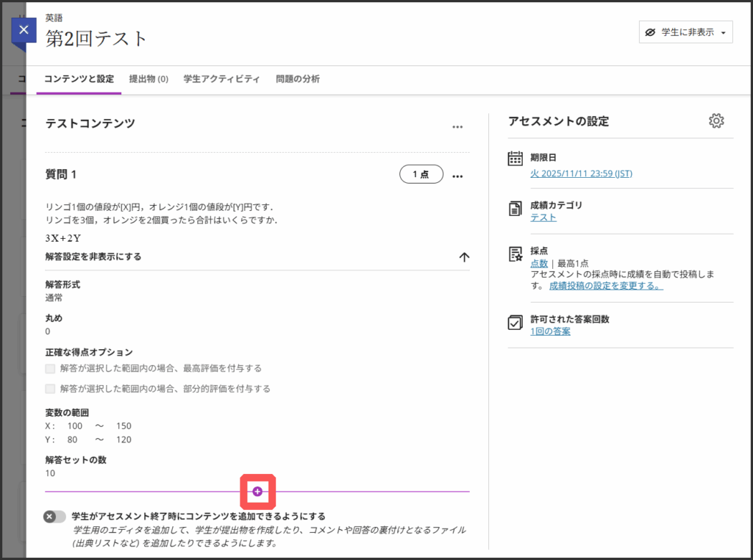The height and width of the screenshot is (560, 753).
Task: Click the 1 点 points pill button
Action: (421, 174)
